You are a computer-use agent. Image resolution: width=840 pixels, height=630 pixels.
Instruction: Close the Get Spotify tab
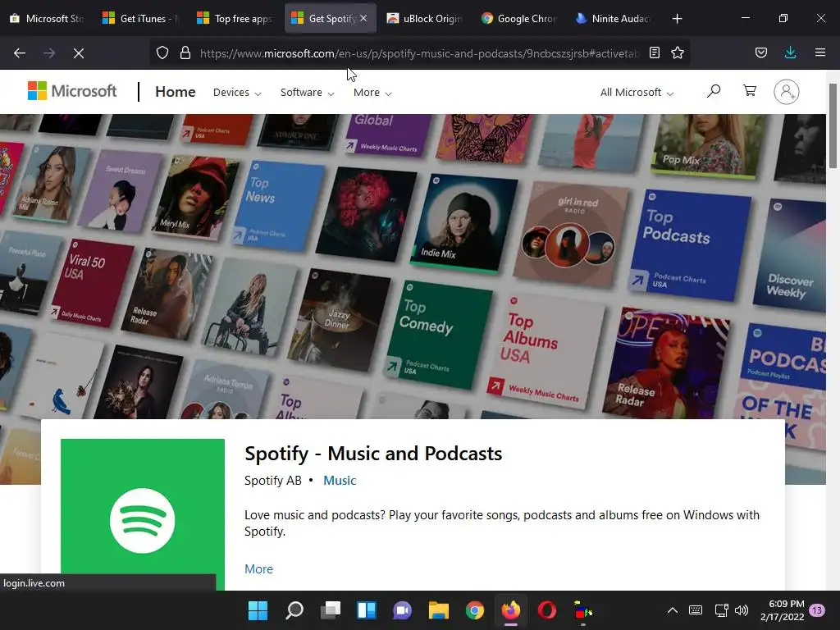tap(363, 18)
